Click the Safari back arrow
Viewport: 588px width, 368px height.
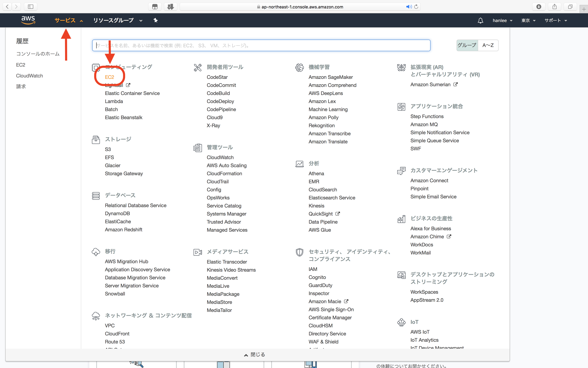point(7,7)
